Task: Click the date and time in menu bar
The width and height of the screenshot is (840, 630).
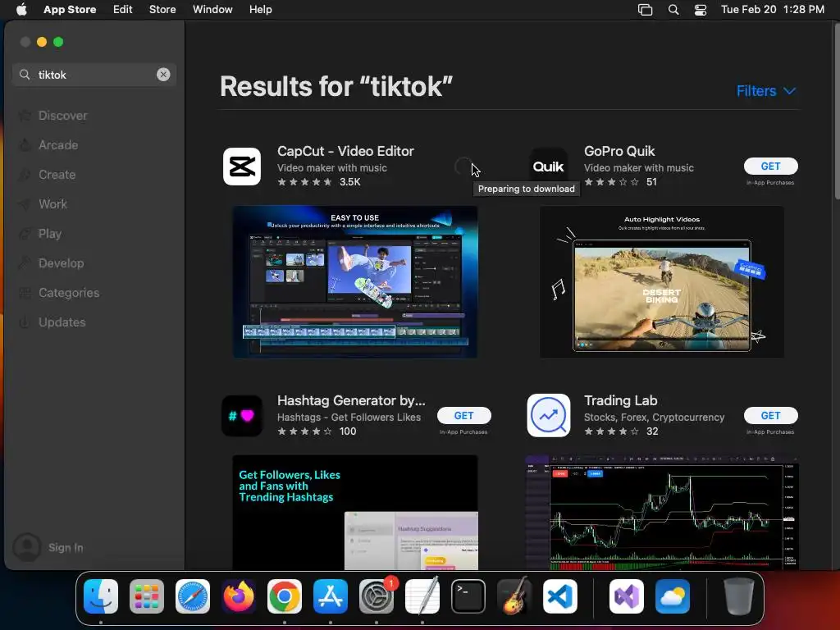Action: [773, 10]
